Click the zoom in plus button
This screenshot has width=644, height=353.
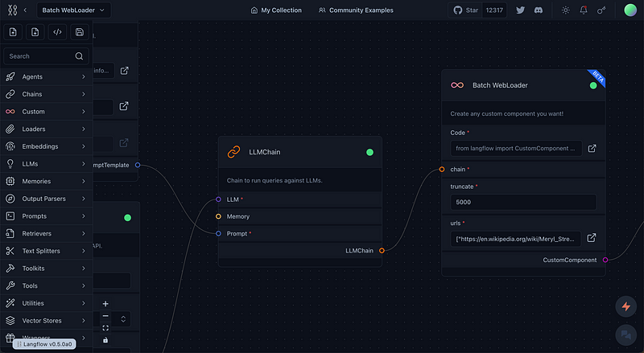pos(105,304)
